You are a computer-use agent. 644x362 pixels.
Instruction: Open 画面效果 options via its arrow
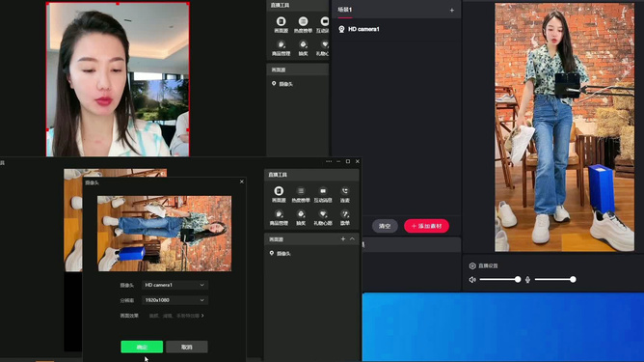click(202, 316)
